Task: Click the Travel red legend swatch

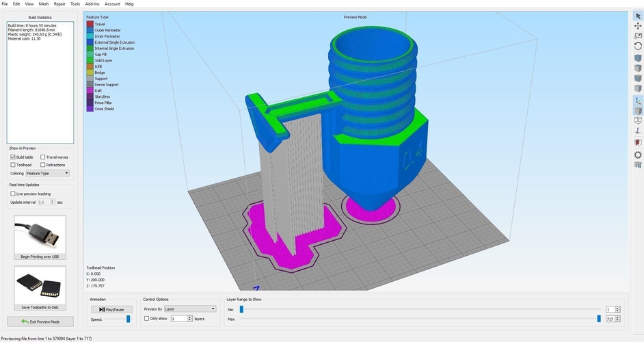Action: (x=90, y=24)
